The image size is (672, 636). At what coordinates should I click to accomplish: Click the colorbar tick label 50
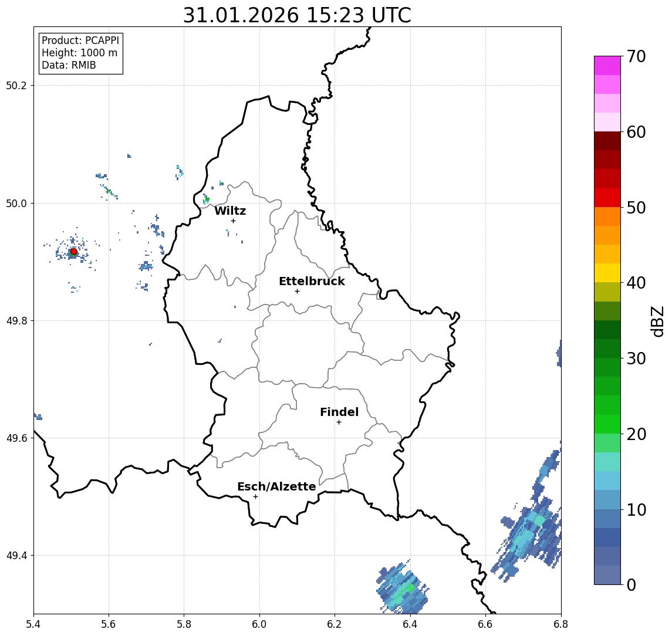(636, 208)
